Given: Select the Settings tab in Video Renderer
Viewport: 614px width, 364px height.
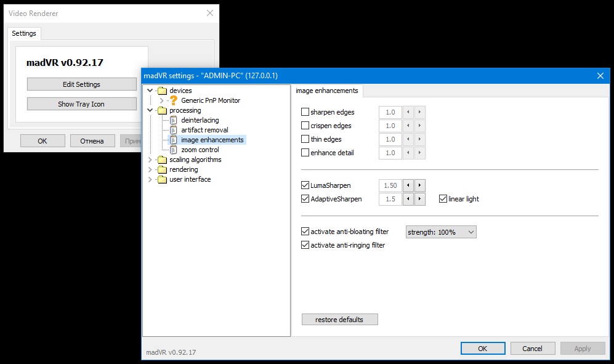Looking at the screenshot, I should 24,33.
